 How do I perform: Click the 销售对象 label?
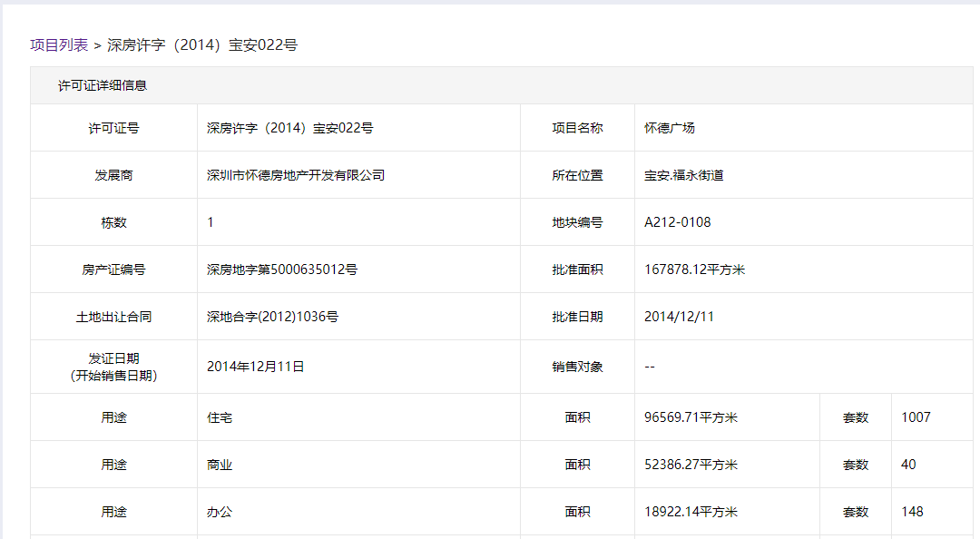[x=577, y=367]
